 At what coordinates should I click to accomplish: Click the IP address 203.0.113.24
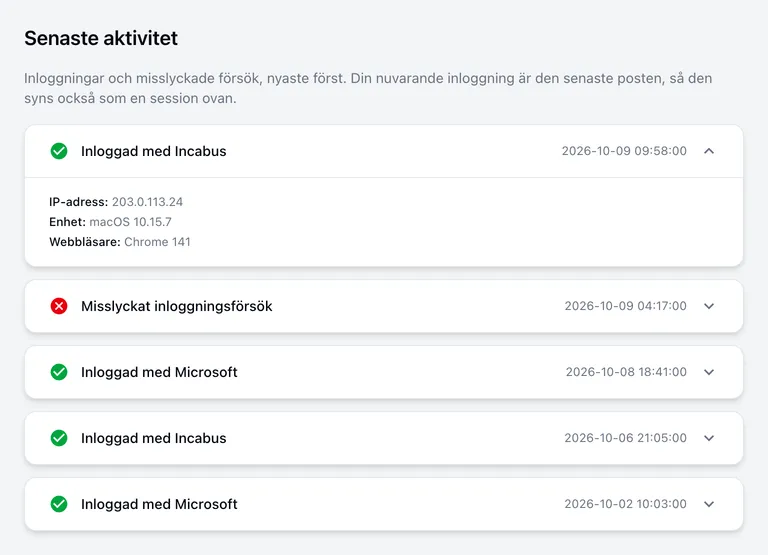coord(147,202)
